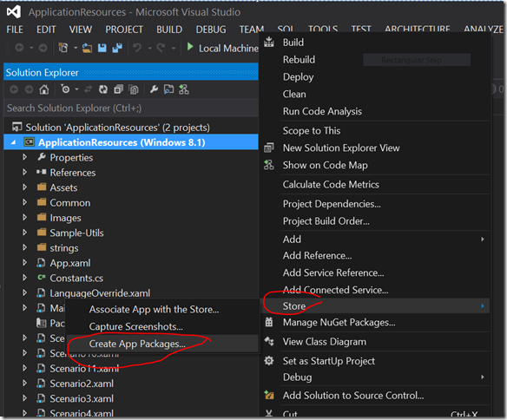Open the VIEW menu
Image resolution: width=507 pixels, height=420 pixels.
click(x=81, y=30)
